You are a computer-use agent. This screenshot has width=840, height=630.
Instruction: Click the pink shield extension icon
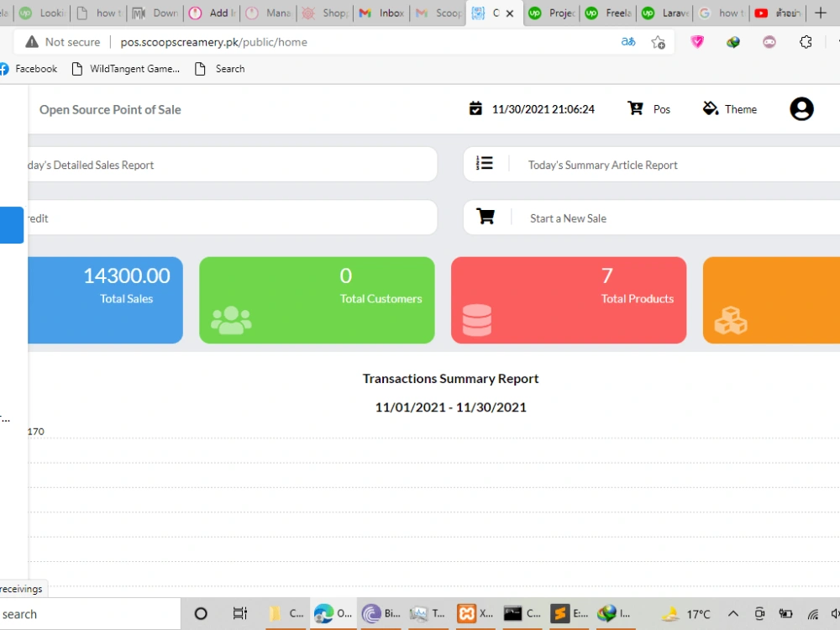click(x=697, y=42)
